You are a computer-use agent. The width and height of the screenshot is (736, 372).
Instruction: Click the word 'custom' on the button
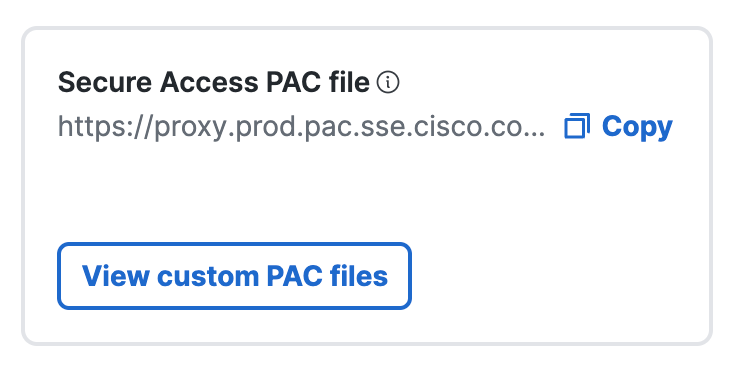(x=207, y=276)
